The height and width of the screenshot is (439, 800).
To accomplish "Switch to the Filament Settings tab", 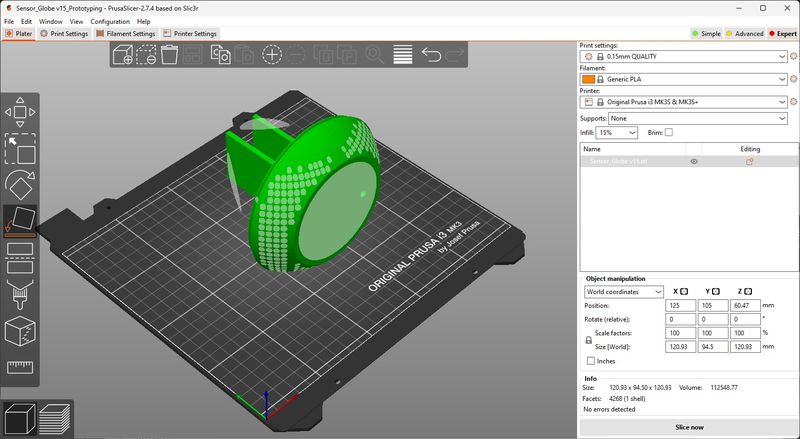I will 125,33.
